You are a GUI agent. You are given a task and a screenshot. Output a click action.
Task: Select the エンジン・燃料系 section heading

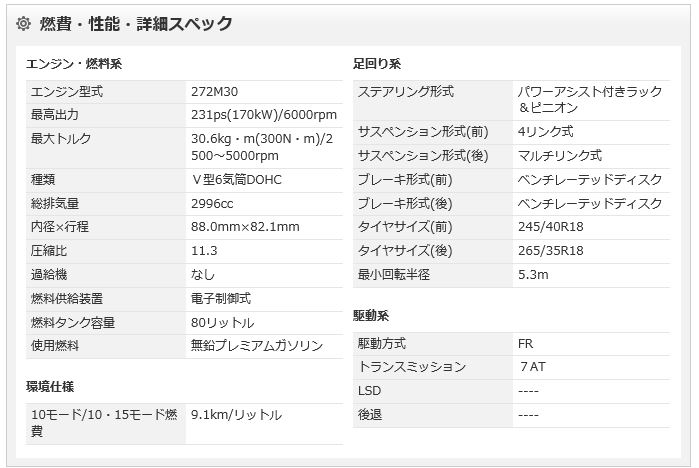tap(74, 64)
